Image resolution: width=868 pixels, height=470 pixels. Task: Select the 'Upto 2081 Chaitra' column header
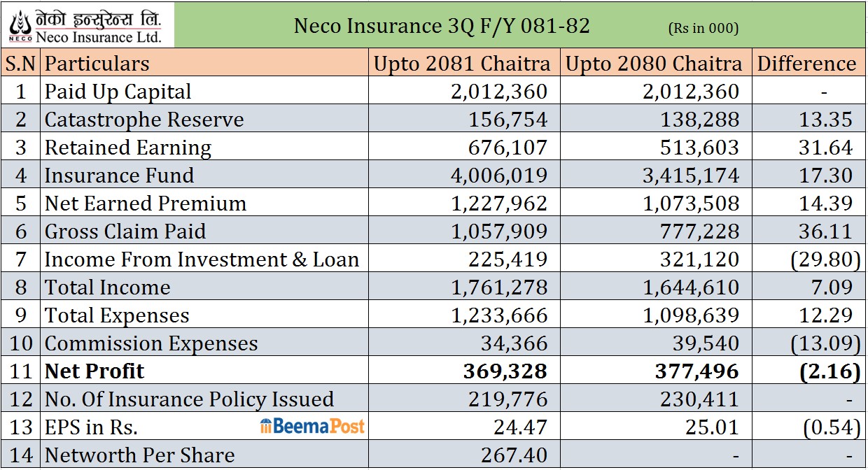point(462,64)
